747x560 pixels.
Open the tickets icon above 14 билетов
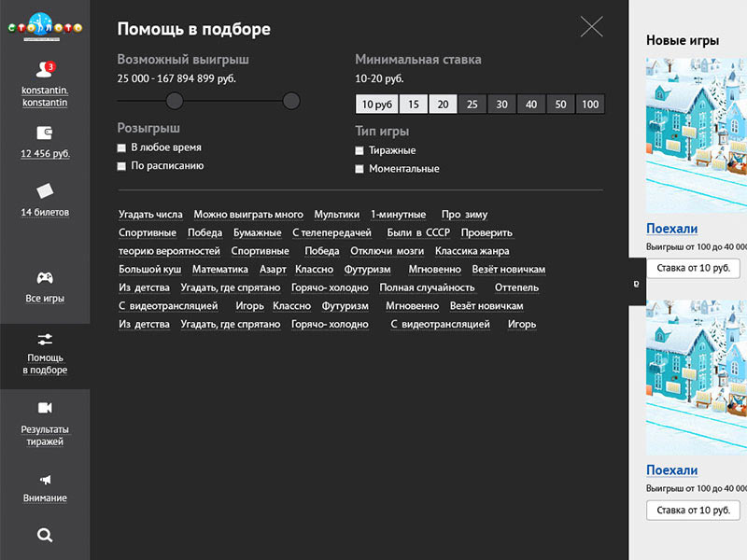point(45,191)
